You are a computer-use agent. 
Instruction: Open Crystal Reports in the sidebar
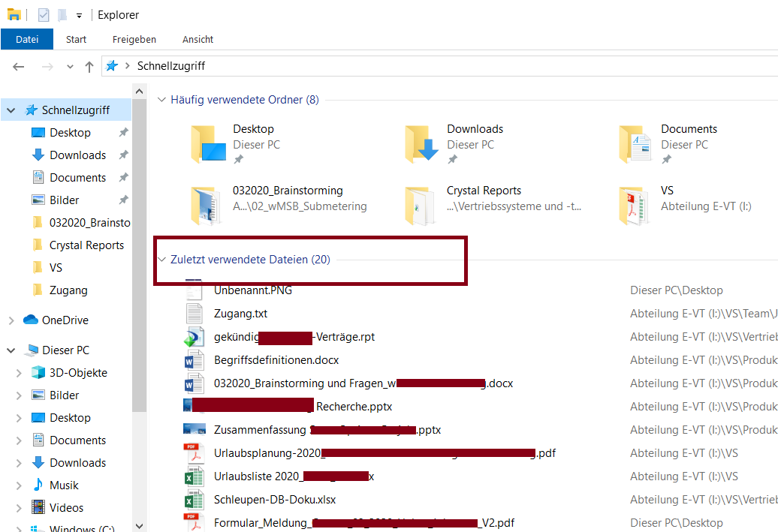point(86,245)
